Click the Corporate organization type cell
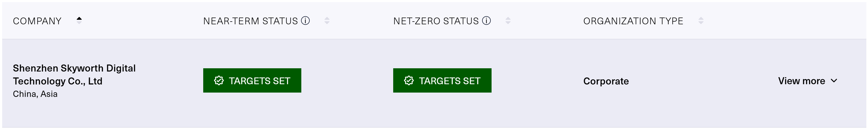 pos(606,81)
